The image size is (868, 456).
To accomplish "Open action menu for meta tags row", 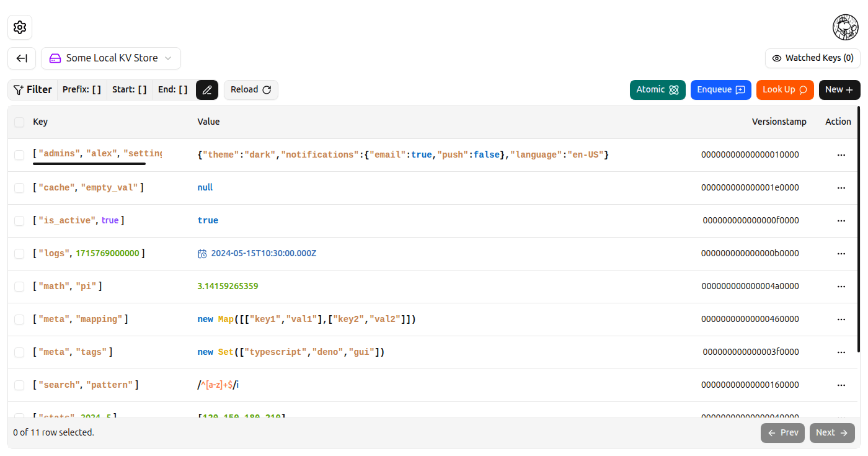I will pyautogui.click(x=841, y=352).
